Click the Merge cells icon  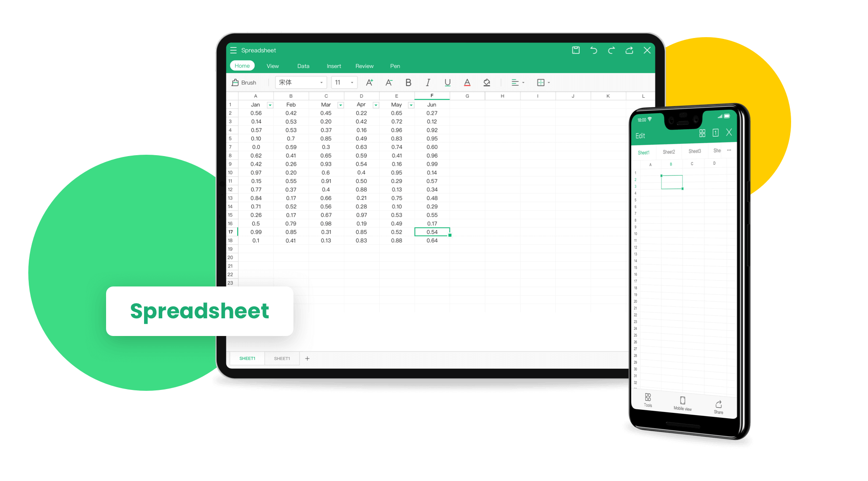(x=541, y=83)
